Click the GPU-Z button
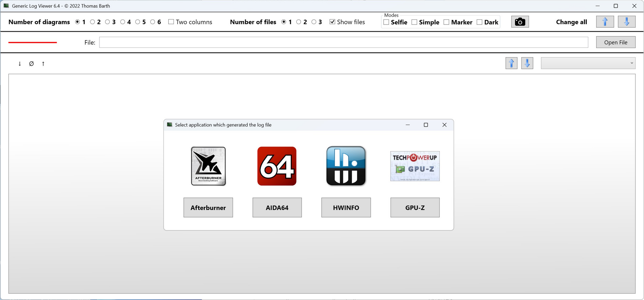The height and width of the screenshot is (300, 644). (x=415, y=208)
